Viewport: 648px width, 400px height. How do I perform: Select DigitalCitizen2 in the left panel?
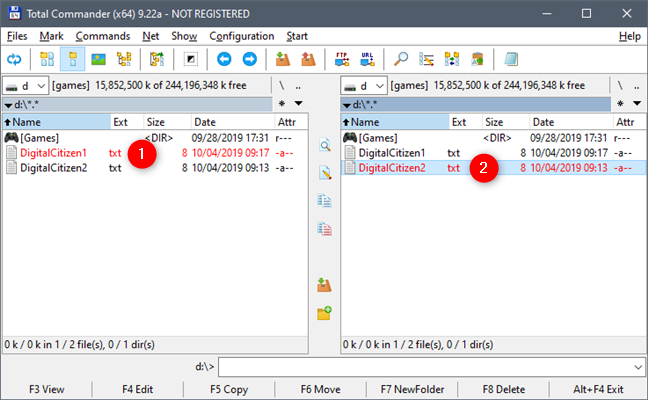tap(155, 168)
